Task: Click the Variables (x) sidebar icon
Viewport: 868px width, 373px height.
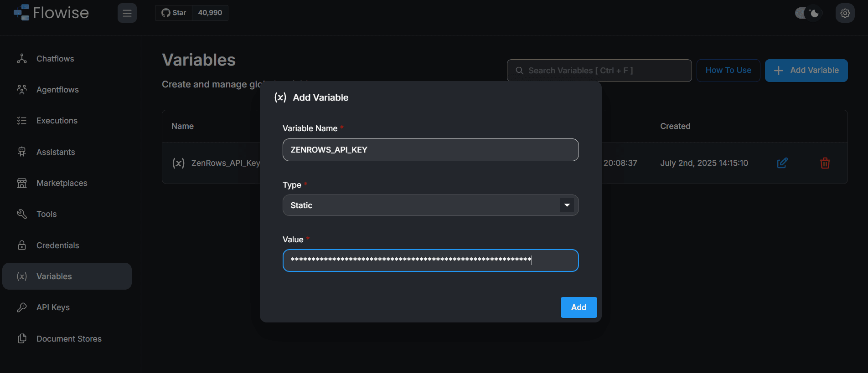Action: [x=22, y=276]
